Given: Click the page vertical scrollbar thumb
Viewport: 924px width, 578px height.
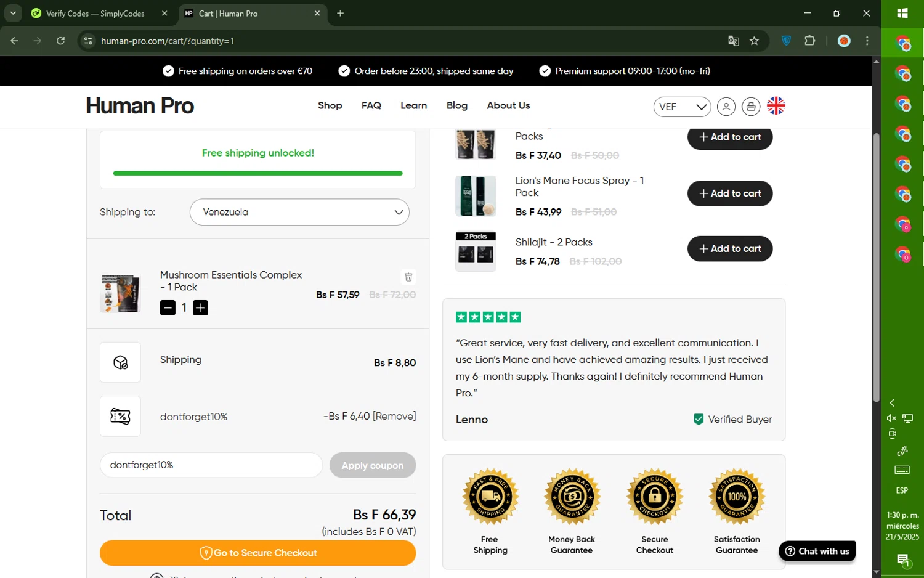Looking at the screenshot, I should (x=876, y=268).
